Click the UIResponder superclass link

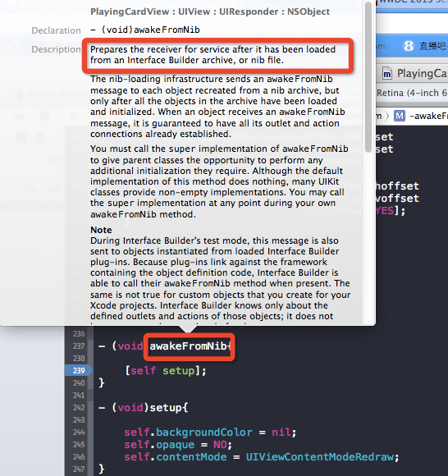[x=249, y=11]
